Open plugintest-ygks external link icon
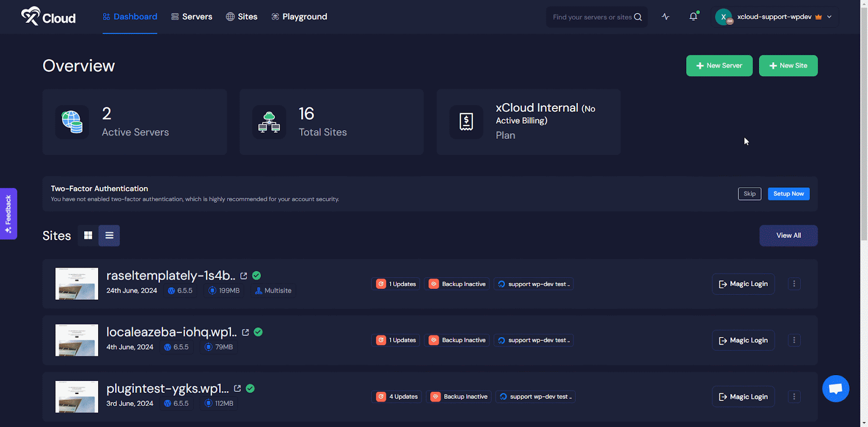This screenshot has height=427, width=868. [238, 389]
